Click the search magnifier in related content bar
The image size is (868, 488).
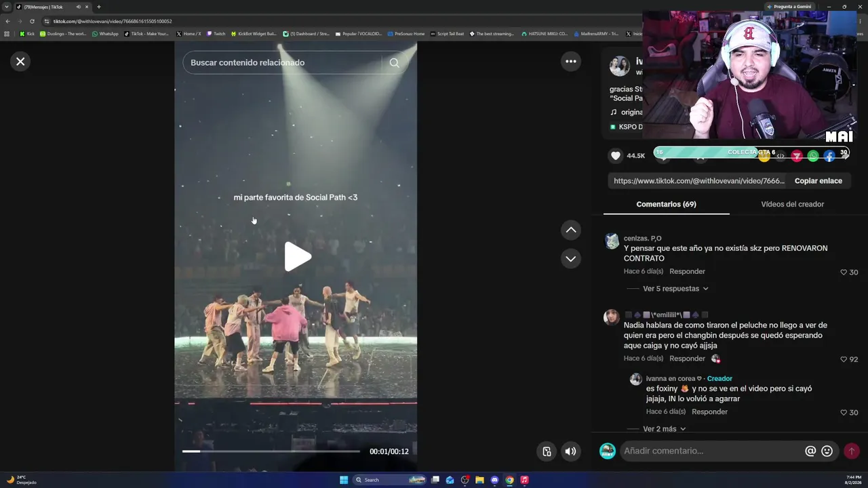pyautogui.click(x=394, y=62)
